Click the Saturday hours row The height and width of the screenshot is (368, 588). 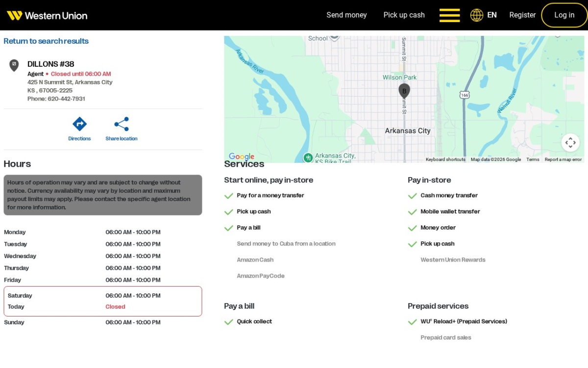(x=102, y=296)
